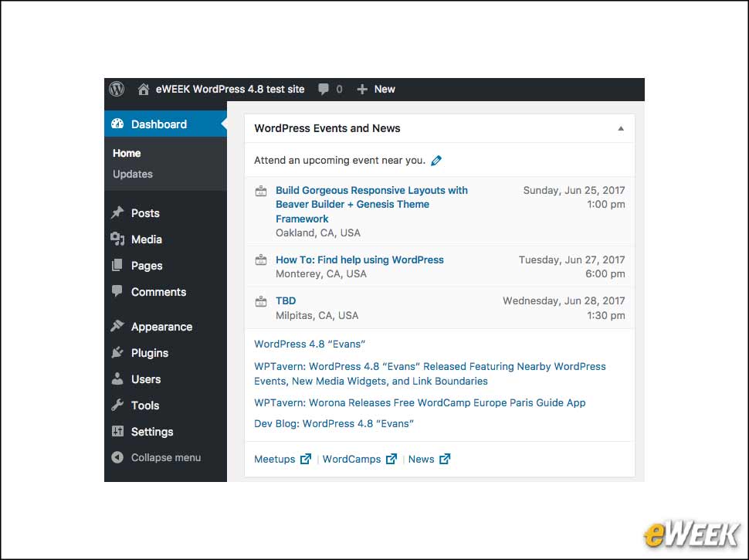
Task: Open How To: Find help using WordPress
Action: [360, 260]
